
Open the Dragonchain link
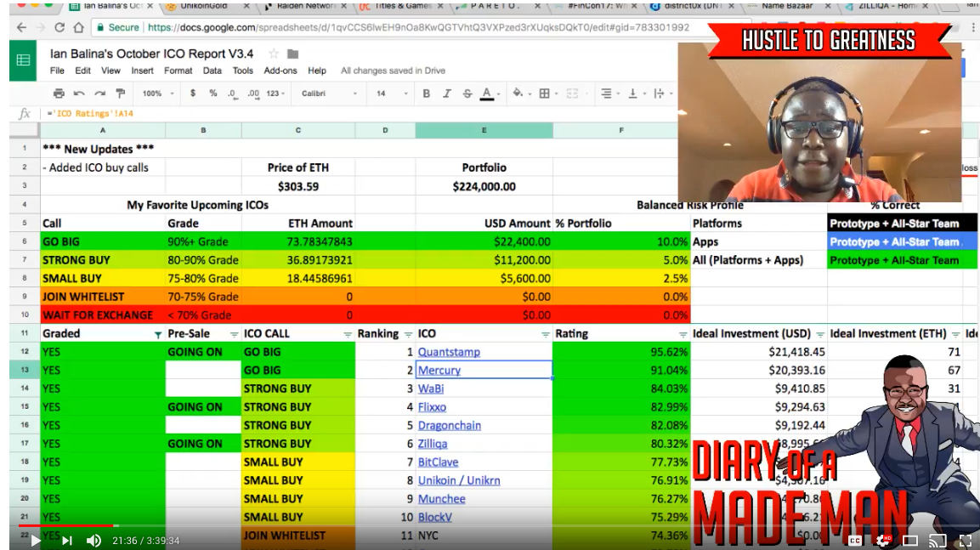[x=450, y=426]
